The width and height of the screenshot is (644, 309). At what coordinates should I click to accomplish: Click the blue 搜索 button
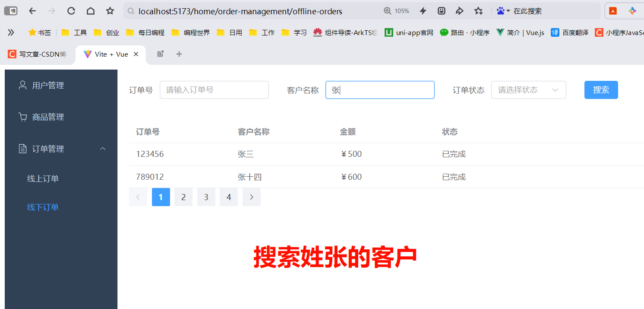pyautogui.click(x=601, y=90)
